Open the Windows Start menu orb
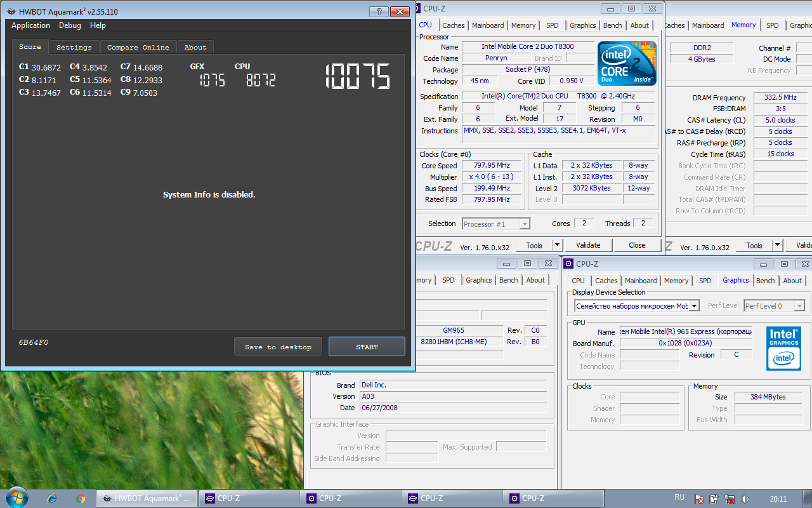The width and height of the screenshot is (812, 508). click(x=16, y=498)
